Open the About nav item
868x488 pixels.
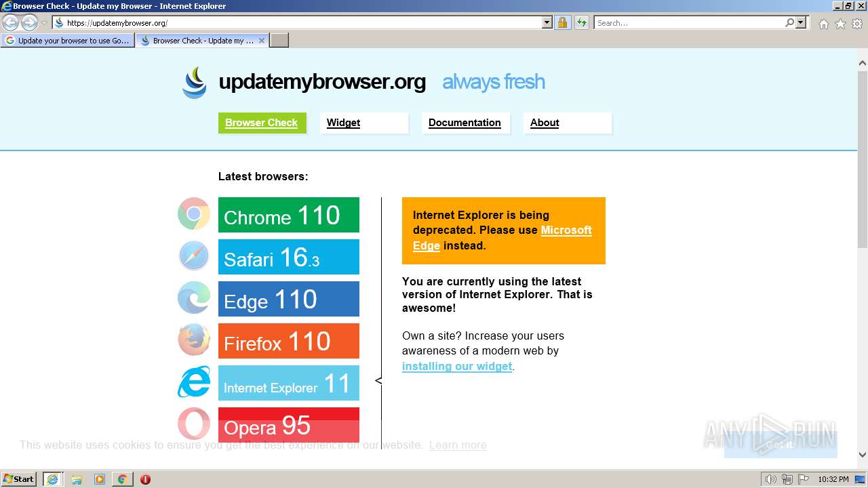pyautogui.click(x=568, y=123)
